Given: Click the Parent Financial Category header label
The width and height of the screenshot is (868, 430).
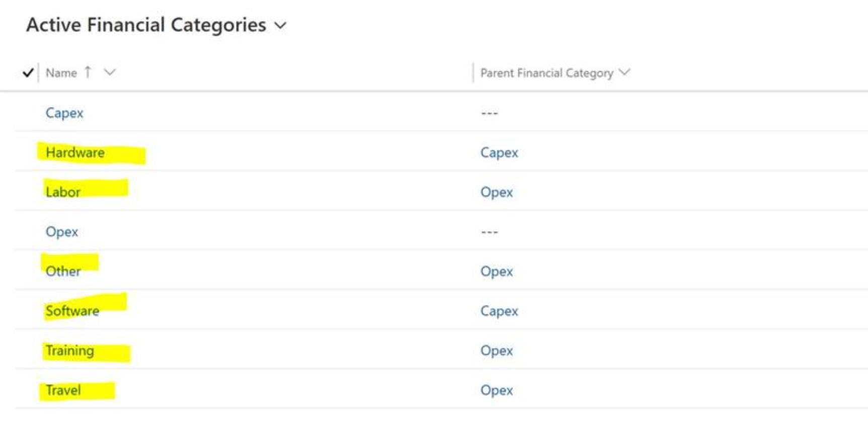Looking at the screenshot, I should (546, 73).
